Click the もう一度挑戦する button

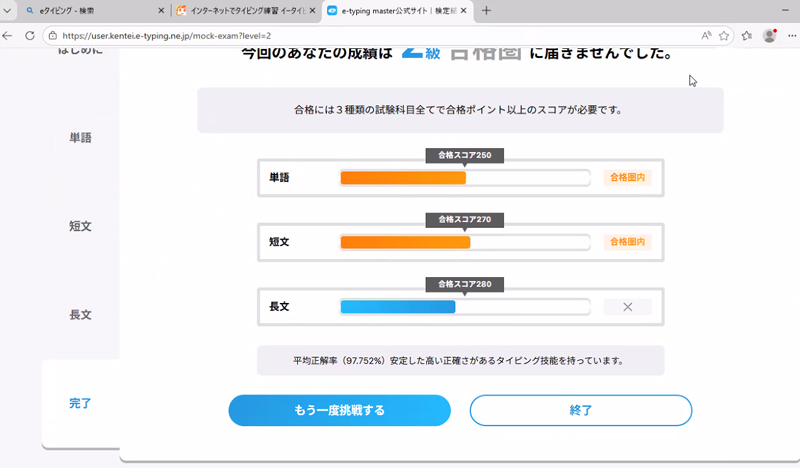339,410
